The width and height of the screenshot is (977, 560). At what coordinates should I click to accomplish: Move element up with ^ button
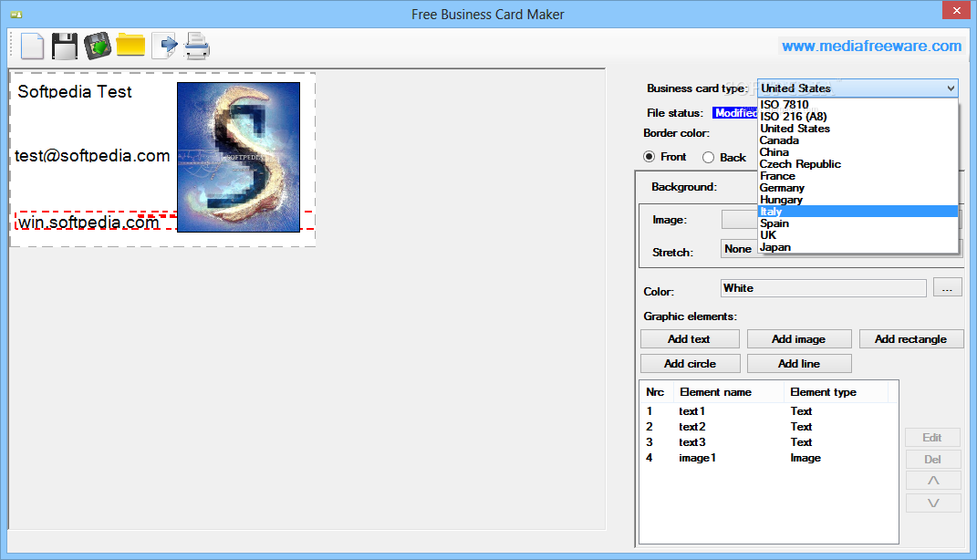tap(933, 481)
